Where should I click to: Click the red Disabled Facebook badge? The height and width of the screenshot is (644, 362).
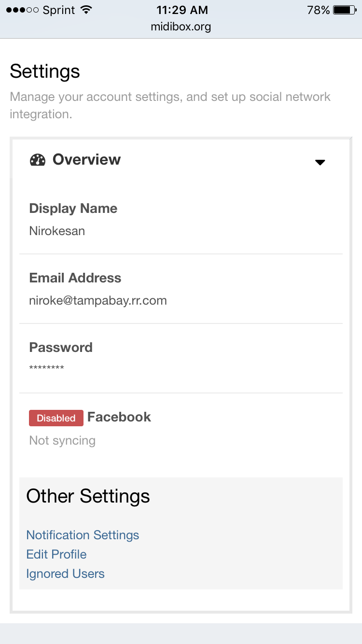coord(56,418)
